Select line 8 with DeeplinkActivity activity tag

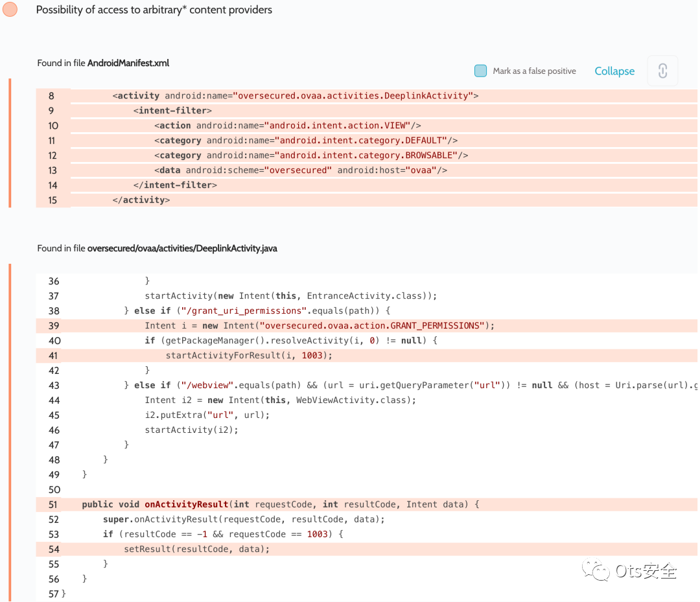point(366,95)
